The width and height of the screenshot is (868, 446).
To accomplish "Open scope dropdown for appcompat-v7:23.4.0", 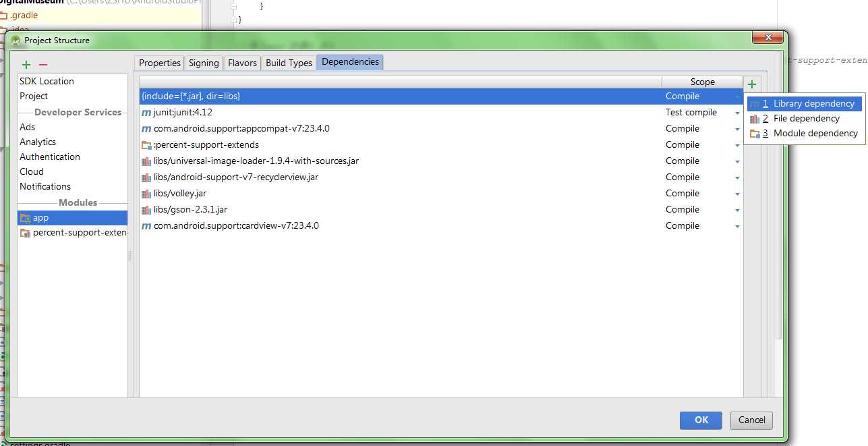I will tap(738, 130).
